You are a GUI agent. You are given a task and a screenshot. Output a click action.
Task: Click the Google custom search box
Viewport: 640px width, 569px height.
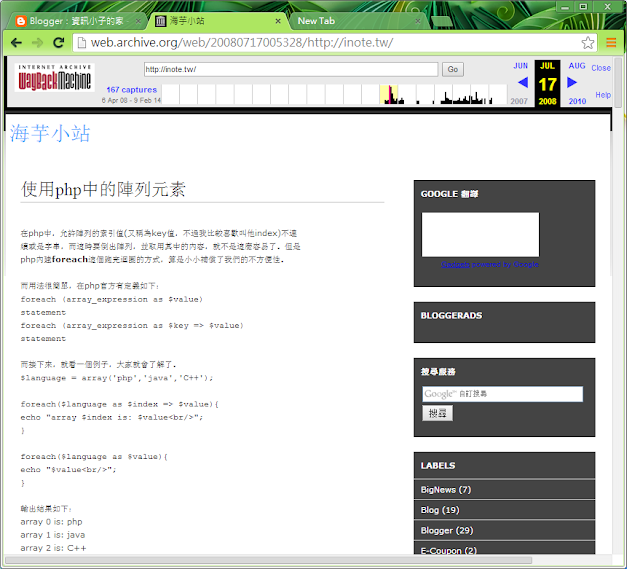(502, 394)
